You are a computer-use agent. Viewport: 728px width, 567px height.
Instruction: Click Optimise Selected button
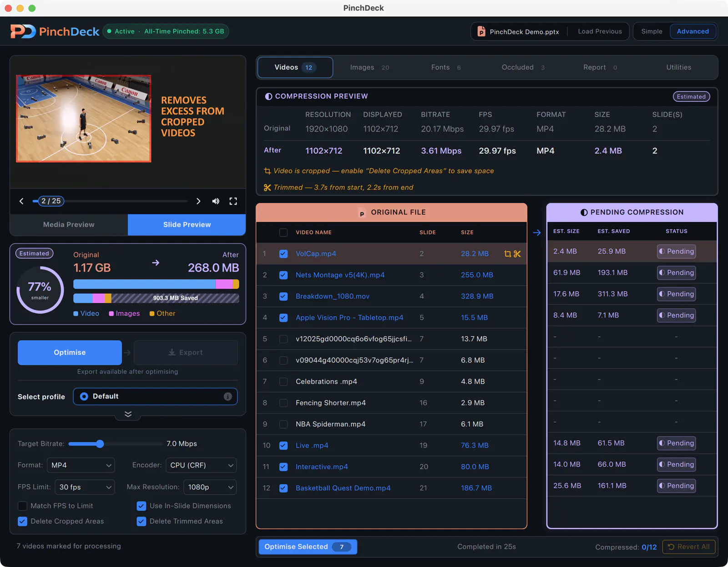308,547
